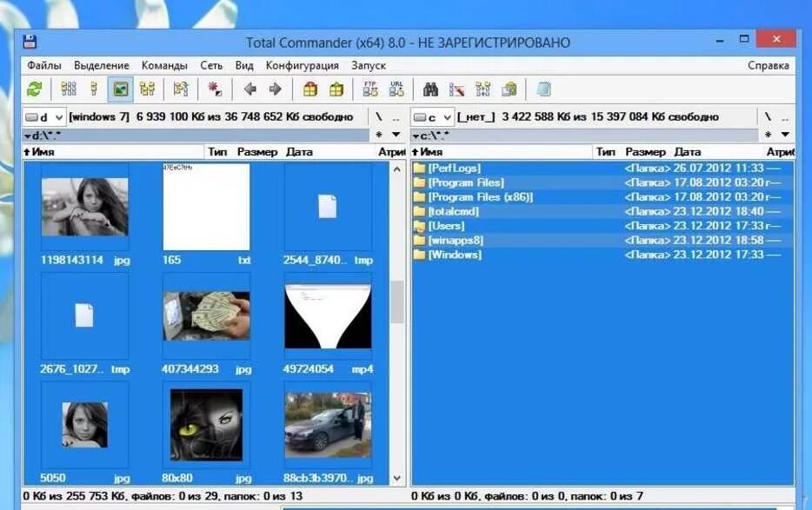The width and height of the screenshot is (812, 510).
Task: Open Find files binoculars icon
Action: [430, 89]
